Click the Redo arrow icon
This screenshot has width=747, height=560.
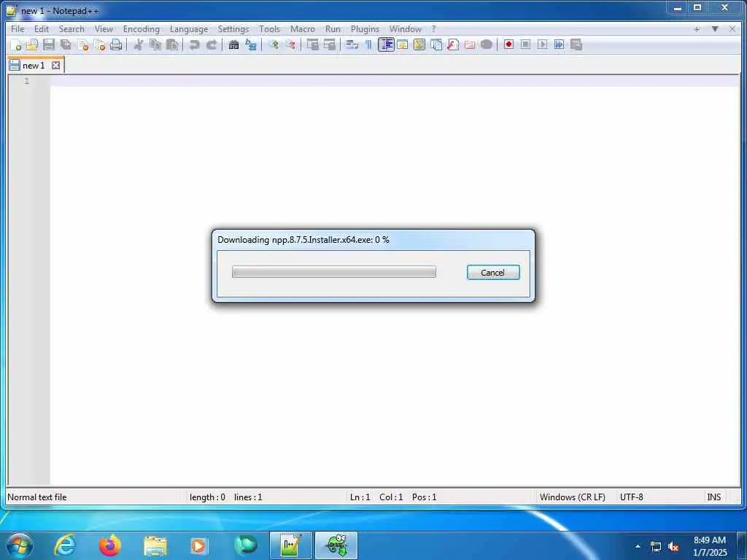211,44
